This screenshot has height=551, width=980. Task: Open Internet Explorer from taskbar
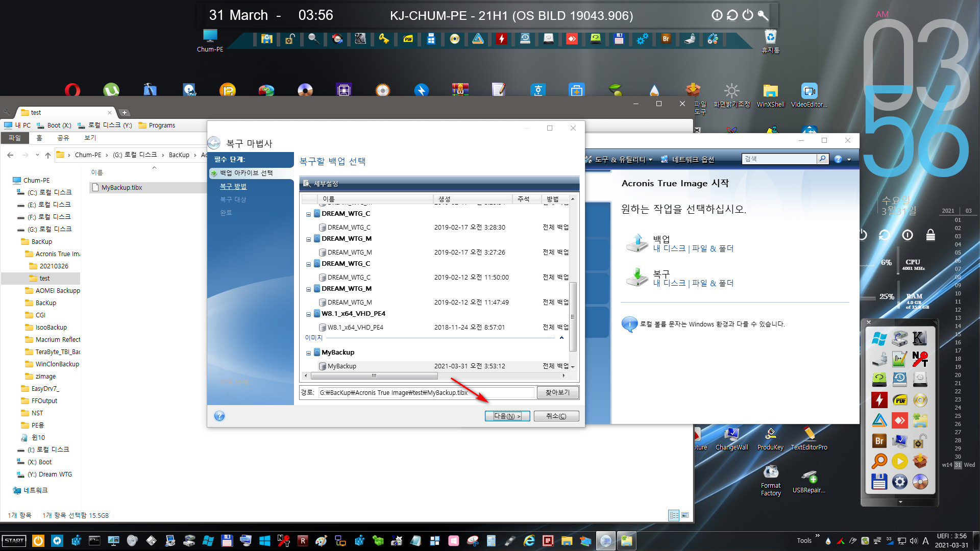coord(529,540)
